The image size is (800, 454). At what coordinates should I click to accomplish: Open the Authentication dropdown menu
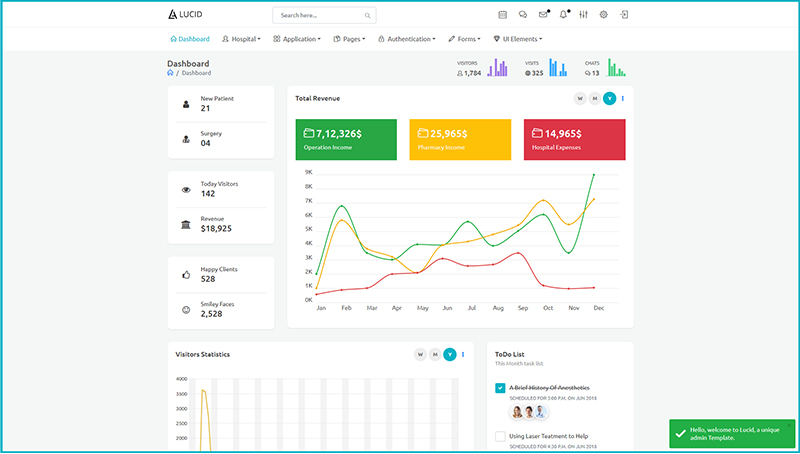point(407,39)
